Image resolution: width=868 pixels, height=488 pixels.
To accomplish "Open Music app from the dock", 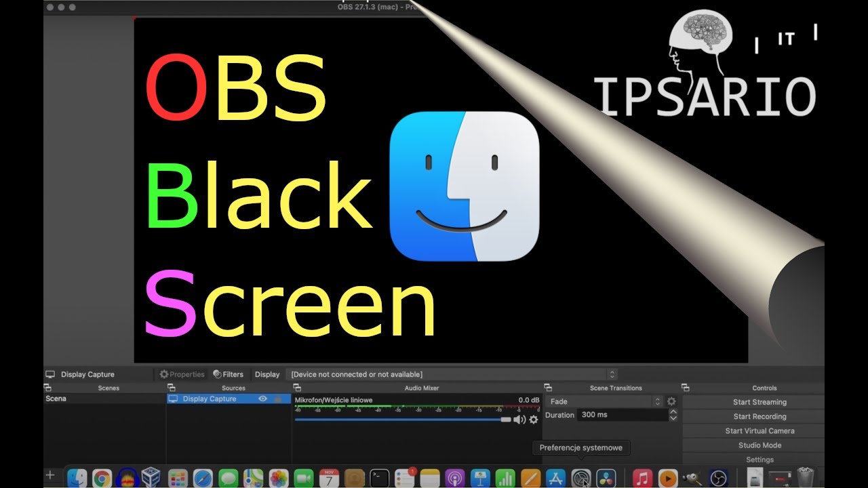I will pyautogui.click(x=642, y=478).
